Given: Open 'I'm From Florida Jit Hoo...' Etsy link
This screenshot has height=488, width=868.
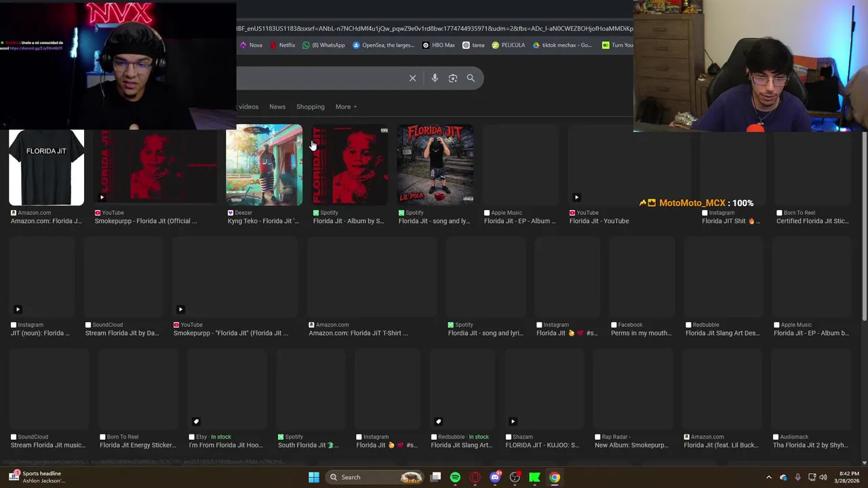Looking at the screenshot, I should tap(226, 445).
